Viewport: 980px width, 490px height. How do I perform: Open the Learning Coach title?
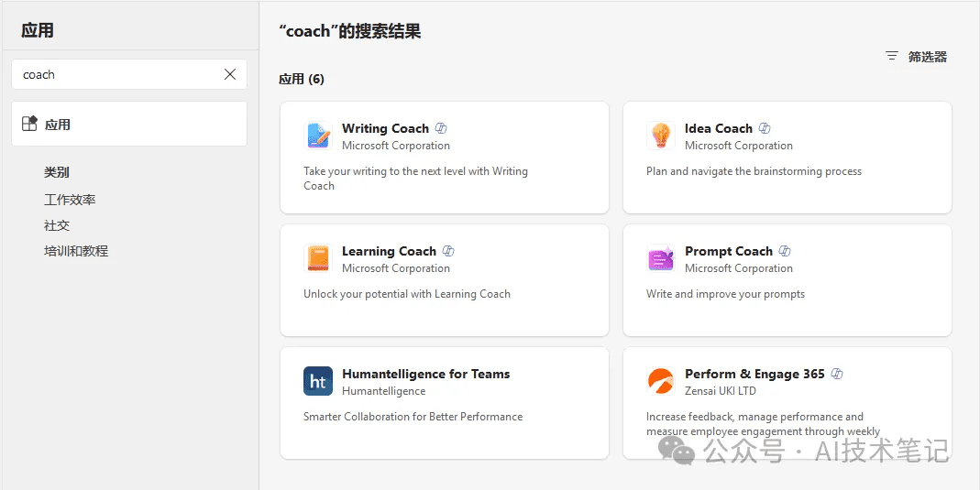[389, 252]
